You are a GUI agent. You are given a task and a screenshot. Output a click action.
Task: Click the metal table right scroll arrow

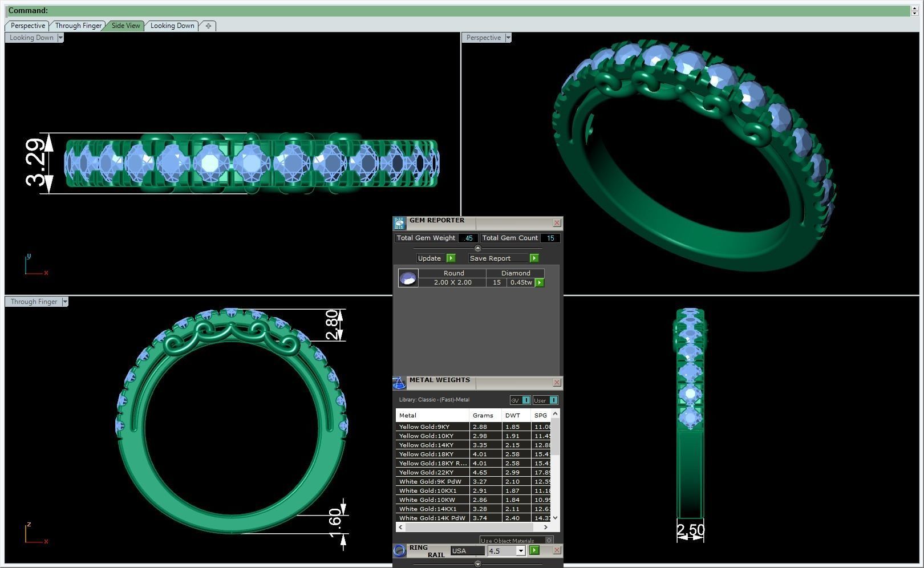[545, 528]
